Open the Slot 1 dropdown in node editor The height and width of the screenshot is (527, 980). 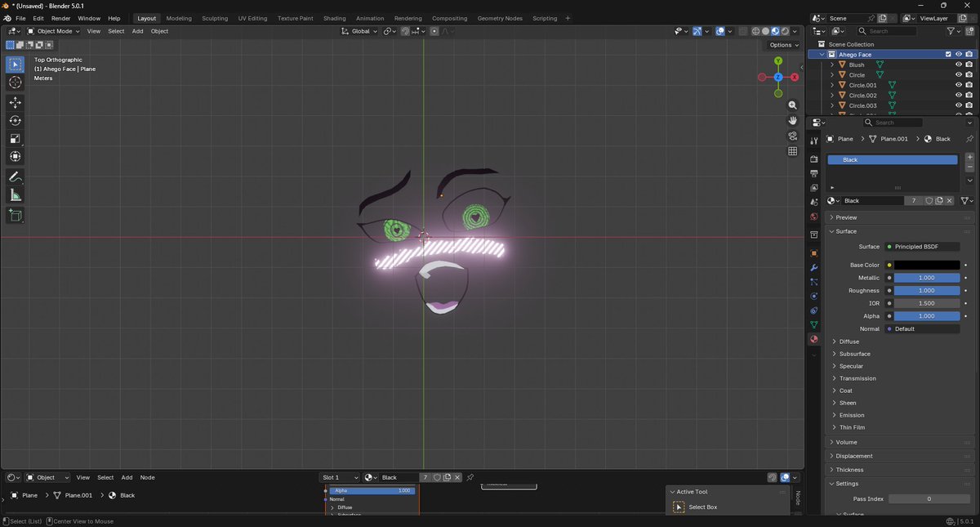click(x=339, y=477)
